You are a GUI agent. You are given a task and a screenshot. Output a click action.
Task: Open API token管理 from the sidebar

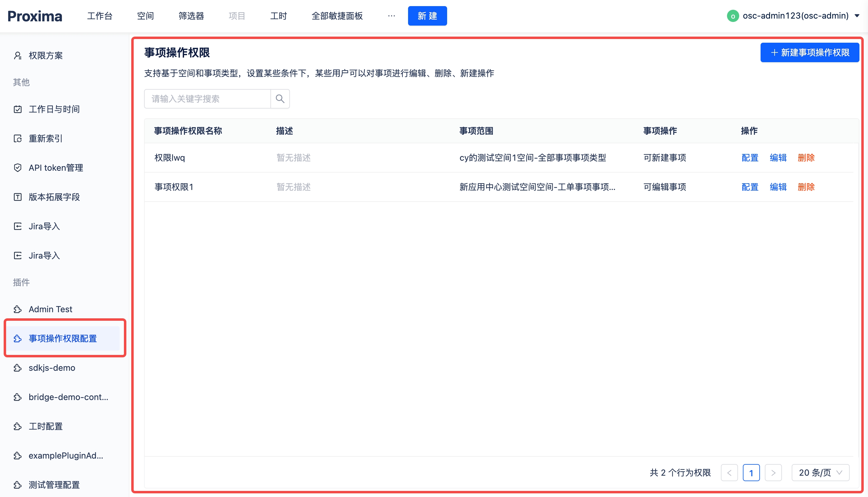[56, 168]
